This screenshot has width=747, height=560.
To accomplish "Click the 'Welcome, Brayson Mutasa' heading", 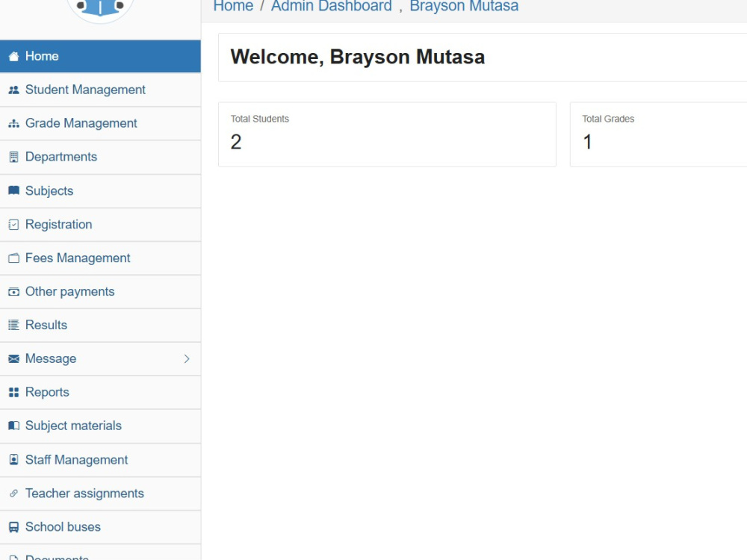I will pos(358,57).
